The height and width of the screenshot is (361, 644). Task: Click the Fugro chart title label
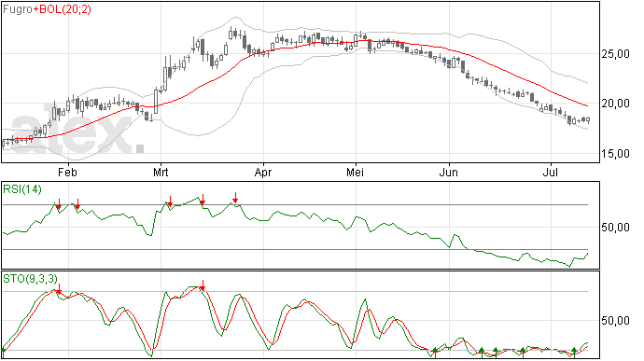coord(18,8)
